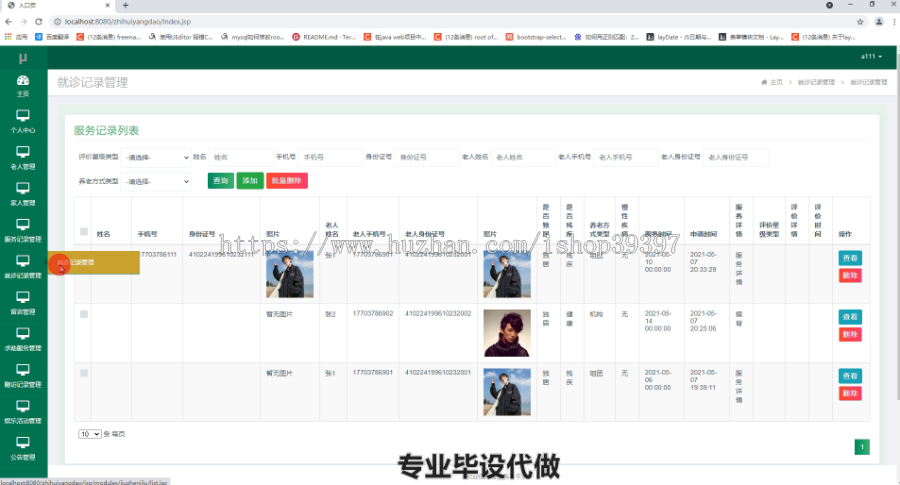Open the first photo in the 20:33:29 row

pyautogui.click(x=289, y=274)
